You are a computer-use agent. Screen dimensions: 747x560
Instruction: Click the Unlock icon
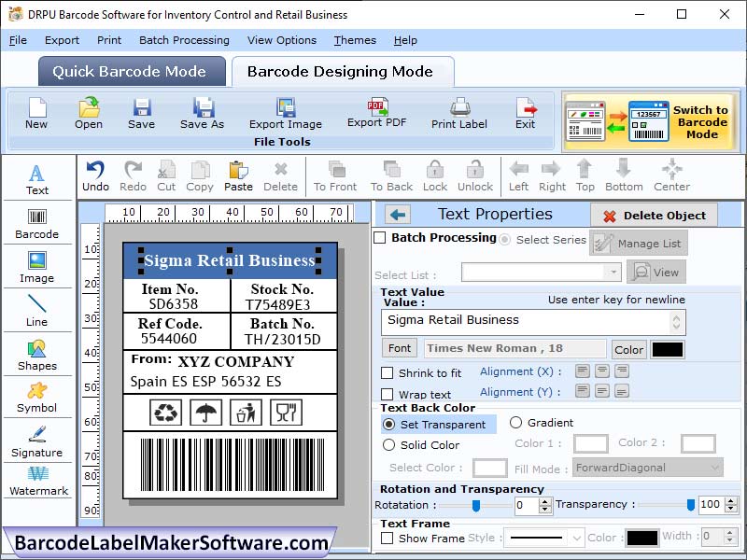pyautogui.click(x=475, y=176)
